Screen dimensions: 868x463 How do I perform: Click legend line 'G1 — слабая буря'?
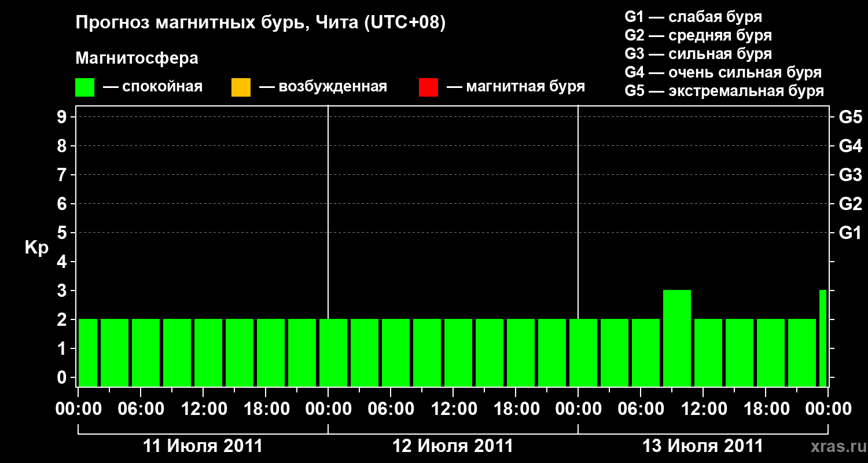(693, 17)
